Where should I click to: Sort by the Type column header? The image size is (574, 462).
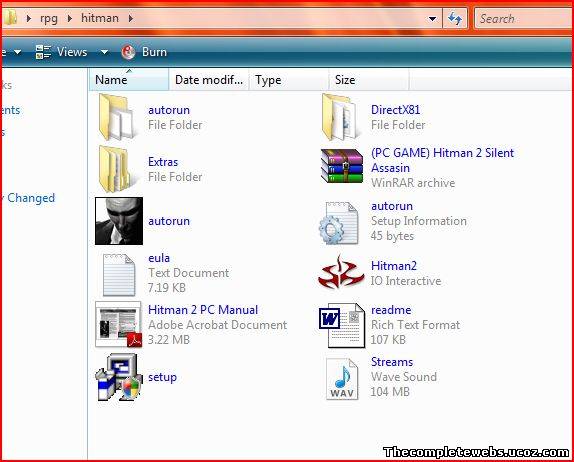[288, 79]
